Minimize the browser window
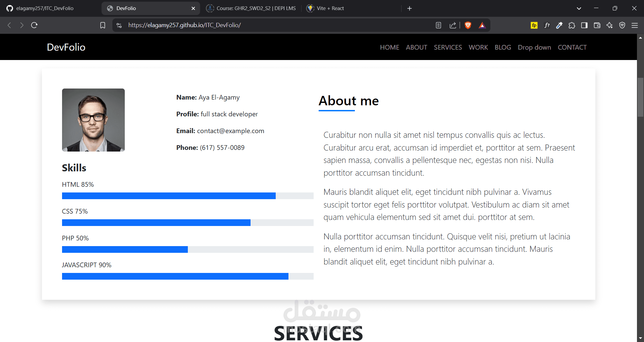 pyautogui.click(x=596, y=8)
